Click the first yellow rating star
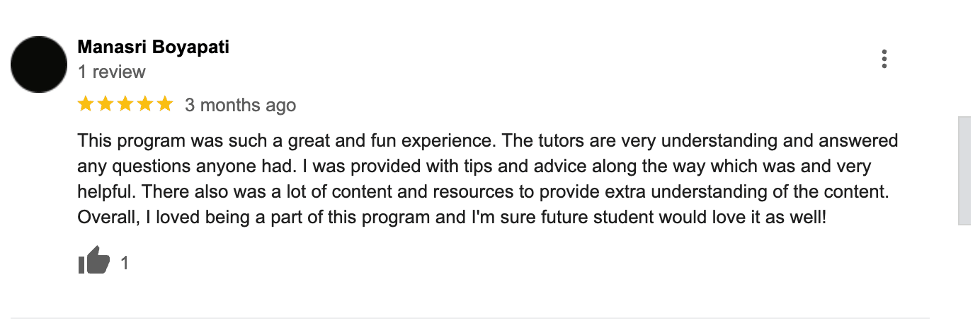This screenshot has height=326, width=980. click(86, 105)
